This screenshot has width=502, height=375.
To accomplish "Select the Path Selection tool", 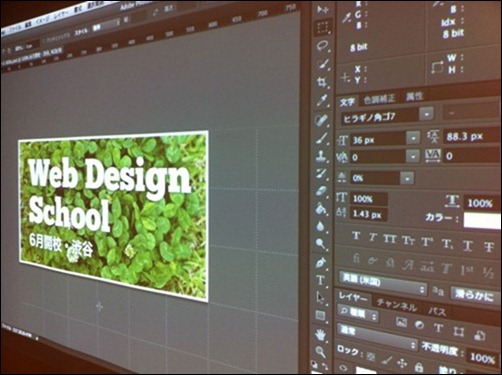I will coord(320,298).
